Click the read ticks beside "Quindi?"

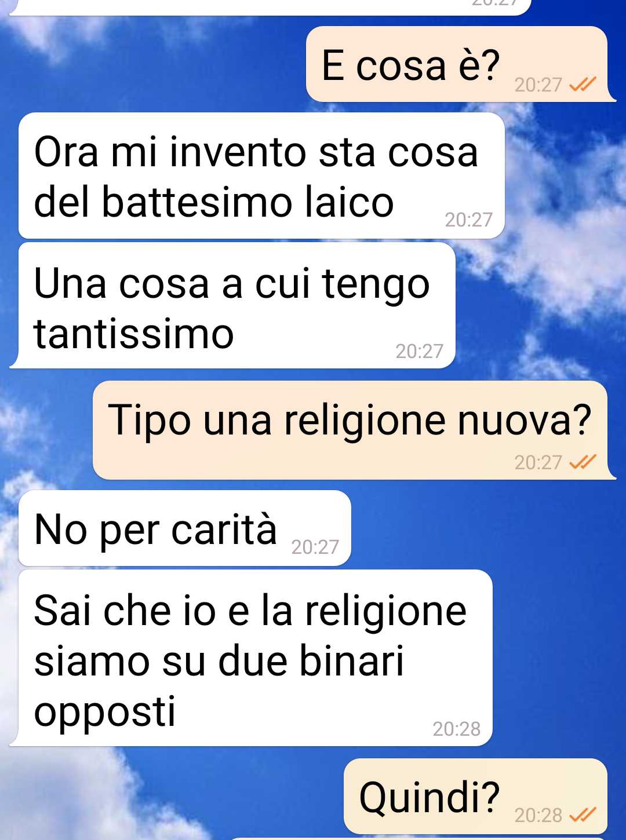pos(583,815)
